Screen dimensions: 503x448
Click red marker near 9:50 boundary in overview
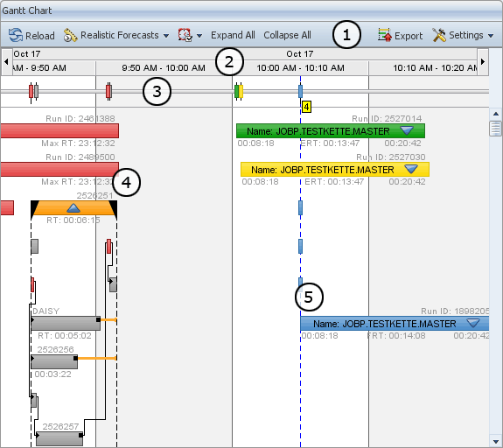click(108, 91)
